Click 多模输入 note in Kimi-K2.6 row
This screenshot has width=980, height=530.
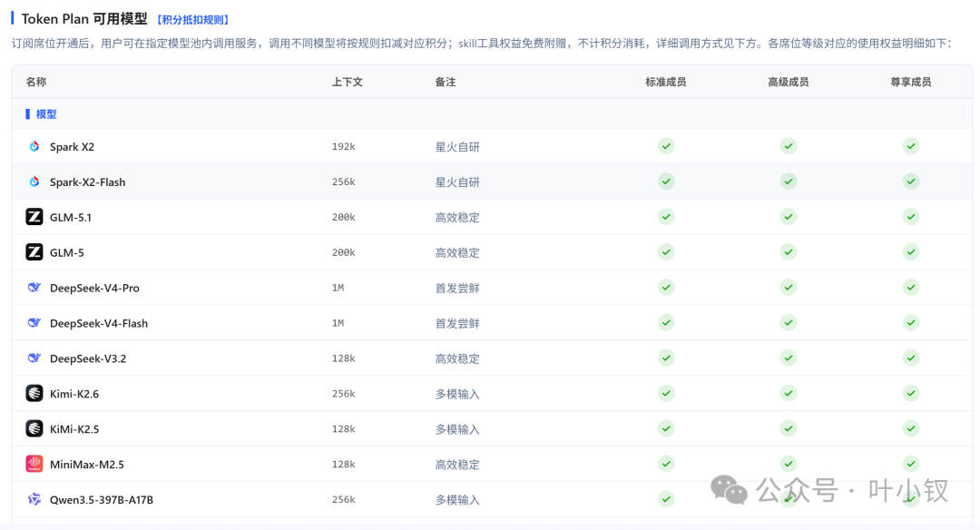click(x=457, y=394)
